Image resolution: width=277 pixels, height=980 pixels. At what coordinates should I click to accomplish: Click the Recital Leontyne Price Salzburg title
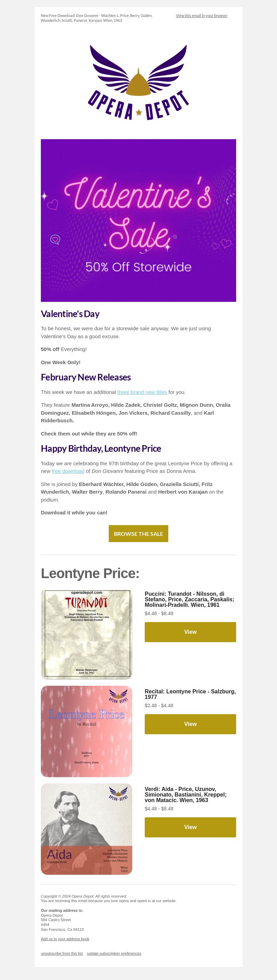tap(190, 694)
